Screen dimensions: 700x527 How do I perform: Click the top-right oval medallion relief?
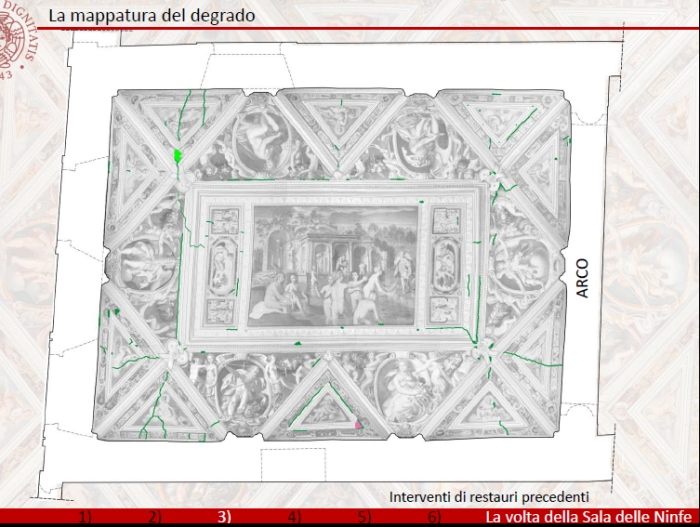click(x=413, y=135)
